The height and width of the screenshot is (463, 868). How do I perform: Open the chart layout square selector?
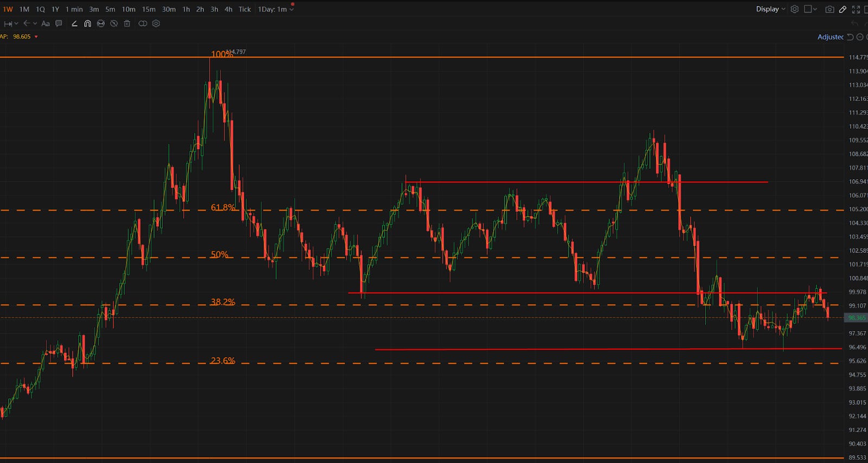click(x=808, y=9)
